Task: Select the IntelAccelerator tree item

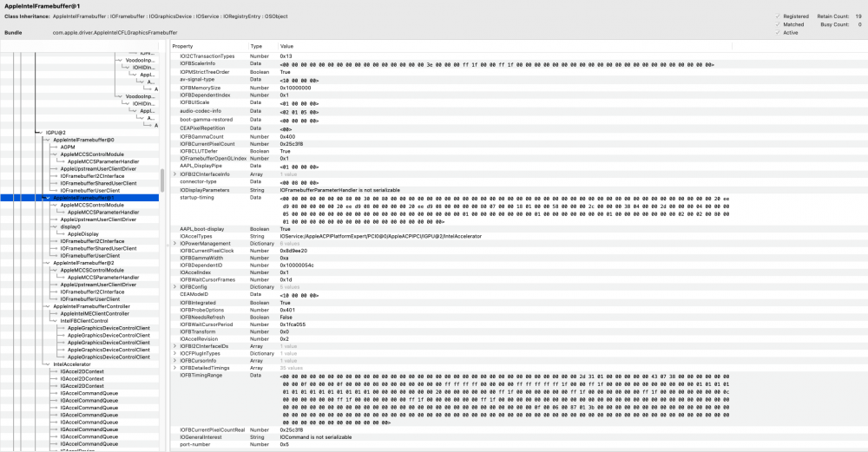Action: 72,364
